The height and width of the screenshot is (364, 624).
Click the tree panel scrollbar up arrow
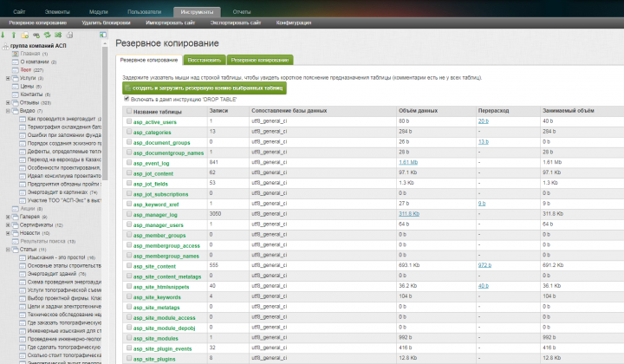[x=105, y=43]
